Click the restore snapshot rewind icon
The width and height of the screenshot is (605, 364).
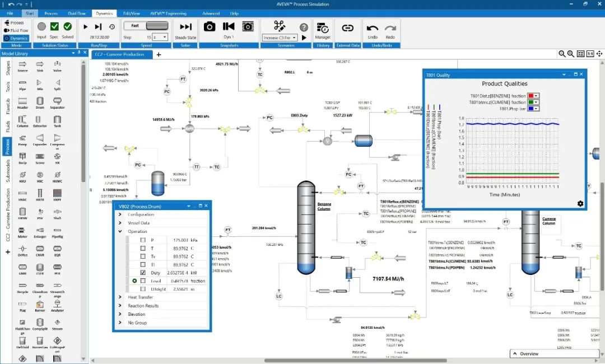(x=229, y=26)
